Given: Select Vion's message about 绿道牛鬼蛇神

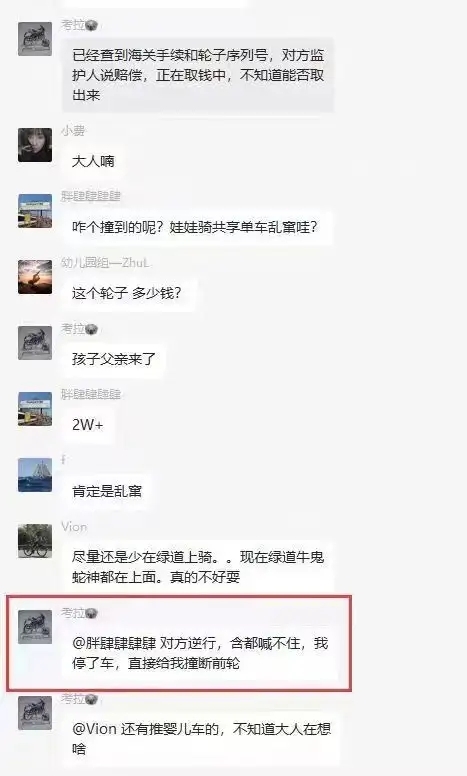Looking at the screenshot, I should pos(198,567).
